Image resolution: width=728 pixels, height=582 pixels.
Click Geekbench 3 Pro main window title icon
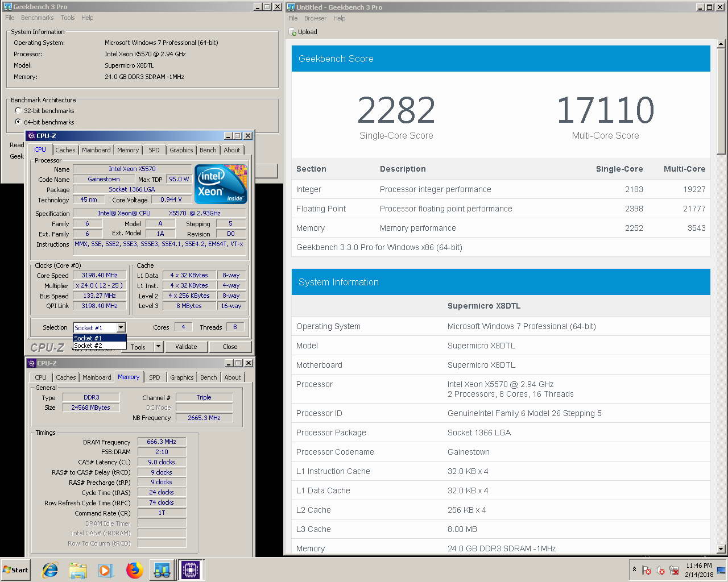pyautogui.click(x=7, y=7)
